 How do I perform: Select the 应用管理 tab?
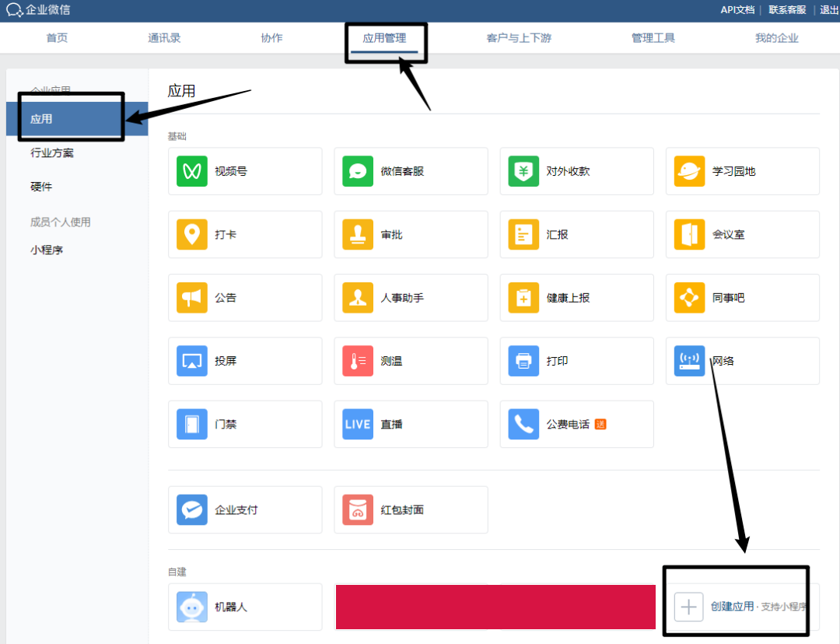pyautogui.click(x=384, y=38)
